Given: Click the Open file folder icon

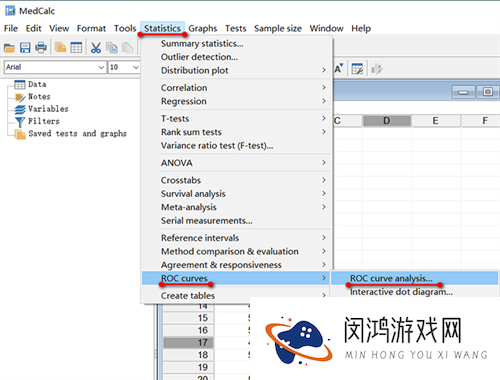Looking at the screenshot, I should click(9, 48).
